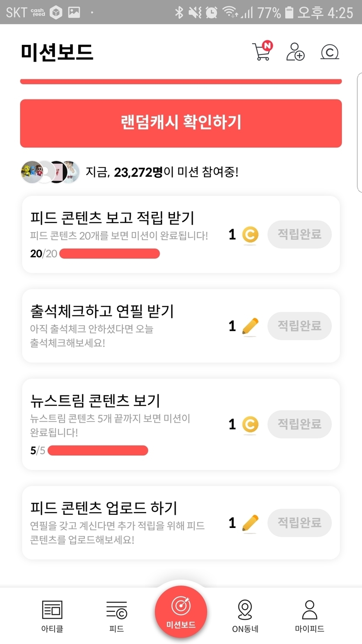Viewport: 362px width, 644px height.
Task: Tap the add friend icon
Action: 295,52
